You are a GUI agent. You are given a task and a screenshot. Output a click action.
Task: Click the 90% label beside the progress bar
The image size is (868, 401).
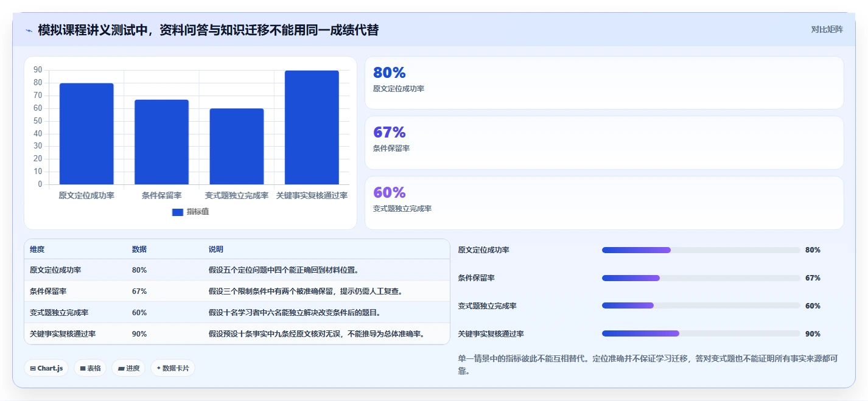click(813, 334)
